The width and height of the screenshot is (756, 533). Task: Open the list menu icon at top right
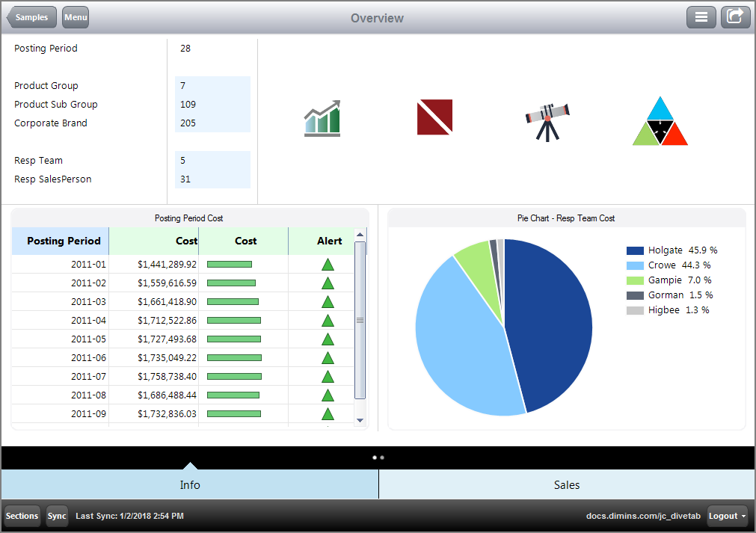(x=701, y=16)
